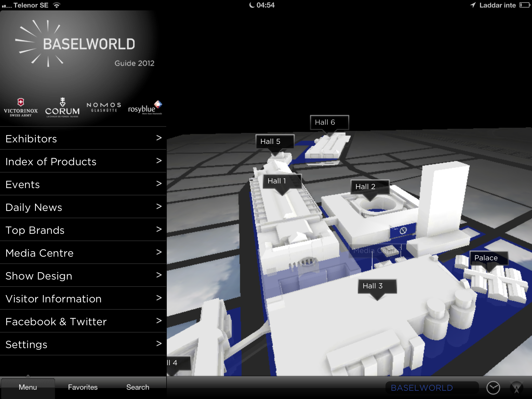The width and height of the screenshot is (532, 399).
Task: Switch to the Favorites tab
Action: tap(83, 387)
